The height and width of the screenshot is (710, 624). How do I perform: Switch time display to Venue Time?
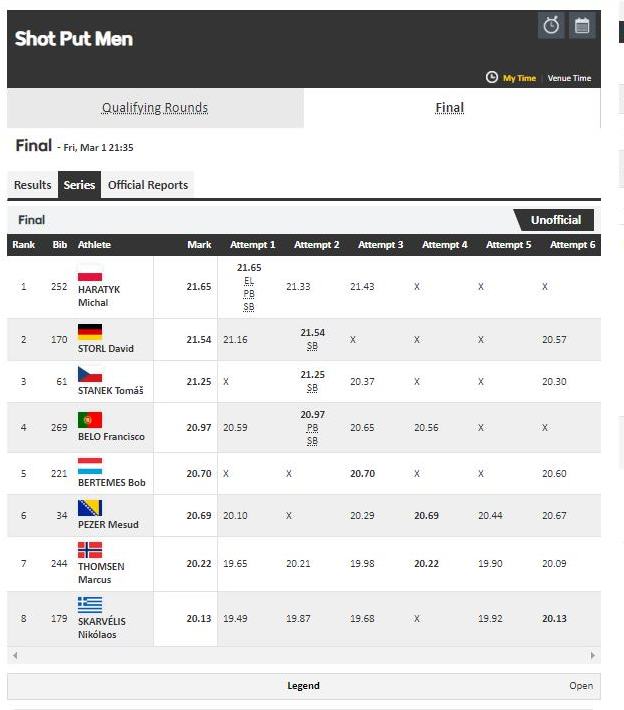coord(569,78)
